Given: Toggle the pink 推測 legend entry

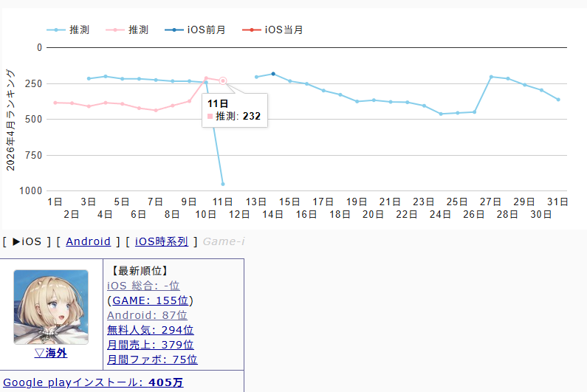Looking at the screenshot, I should click(127, 30).
